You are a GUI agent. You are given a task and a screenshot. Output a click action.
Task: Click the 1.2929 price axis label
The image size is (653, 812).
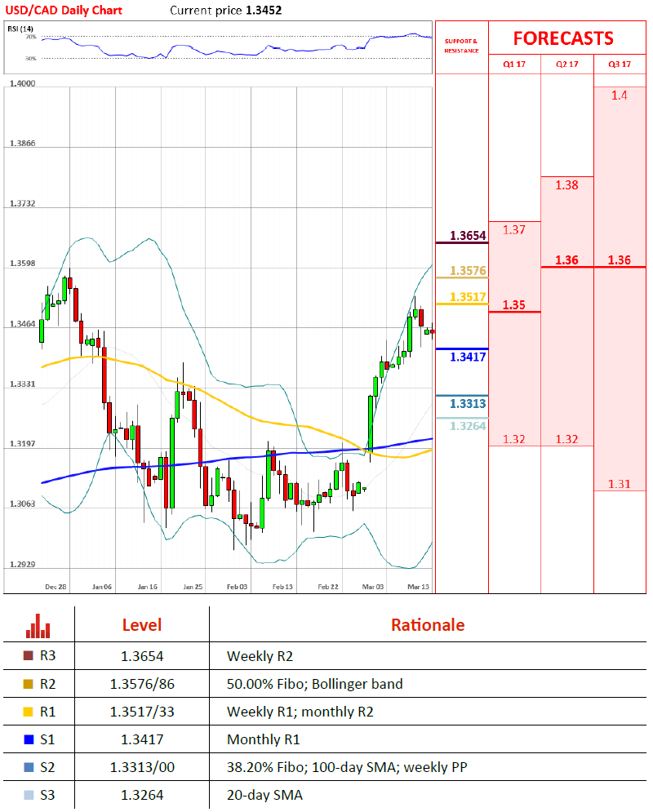point(22,564)
